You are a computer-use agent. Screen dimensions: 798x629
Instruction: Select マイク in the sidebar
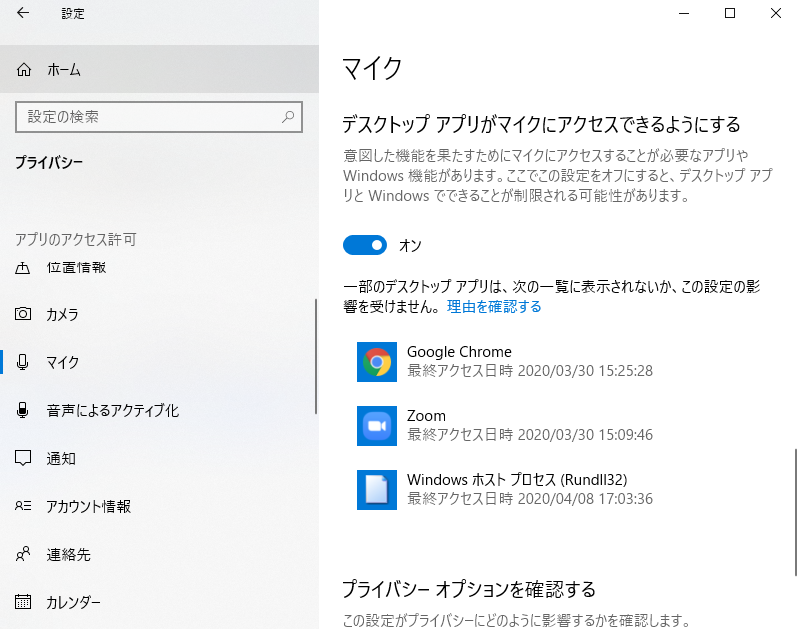pyautogui.click(x=158, y=362)
